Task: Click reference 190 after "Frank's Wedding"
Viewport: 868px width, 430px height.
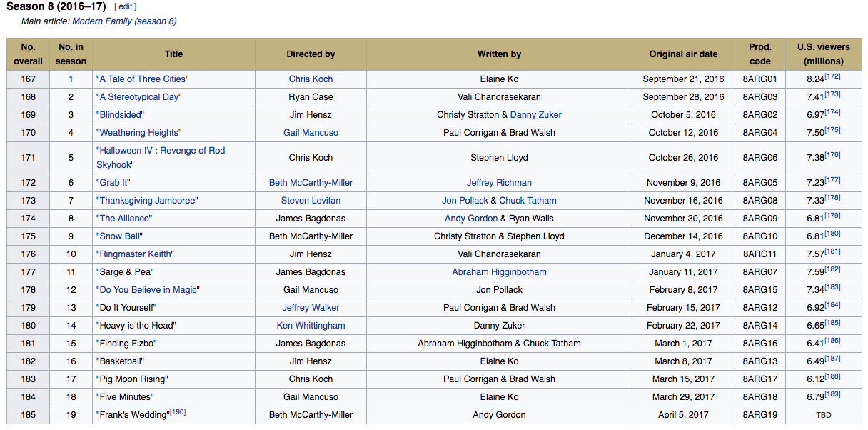Action: pyautogui.click(x=178, y=412)
